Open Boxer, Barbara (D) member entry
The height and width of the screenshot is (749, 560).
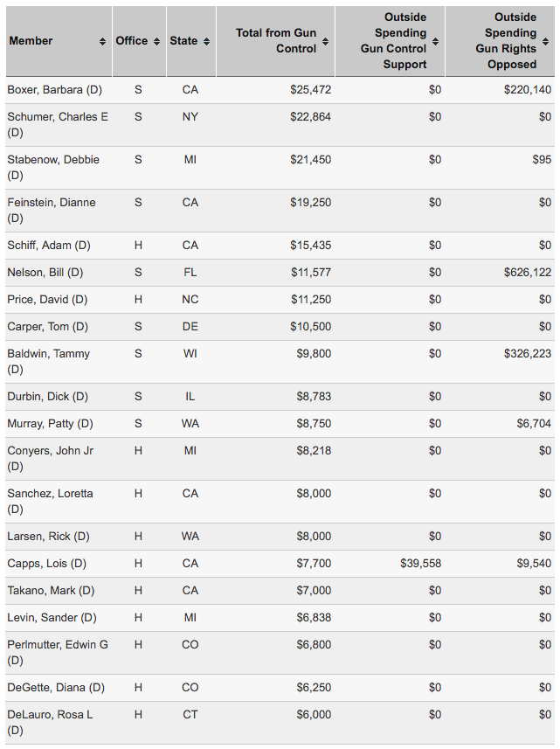point(54,89)
